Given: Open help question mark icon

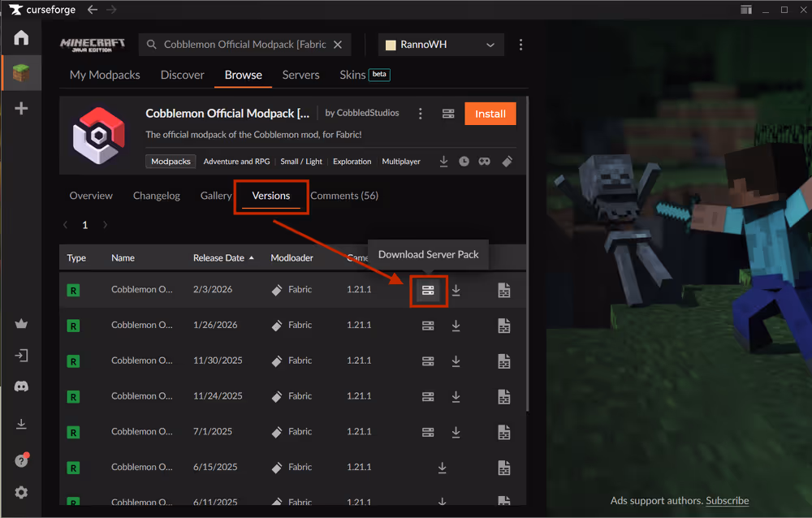Looking at the screenshot, I should (21, 460).
